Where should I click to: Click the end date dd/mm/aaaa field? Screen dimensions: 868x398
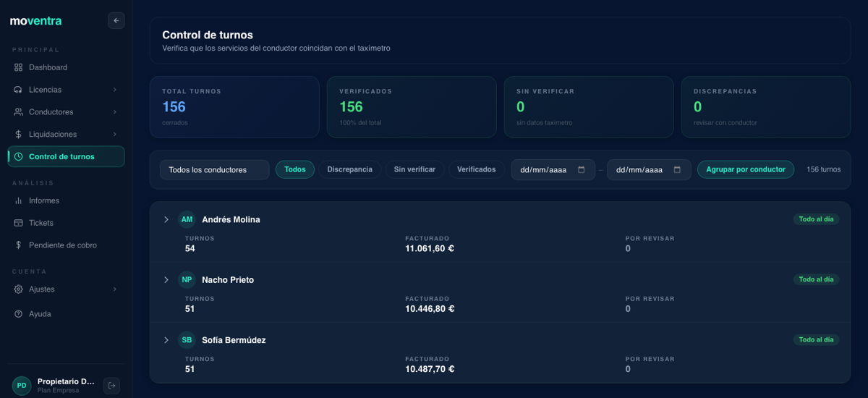(648, 170)
